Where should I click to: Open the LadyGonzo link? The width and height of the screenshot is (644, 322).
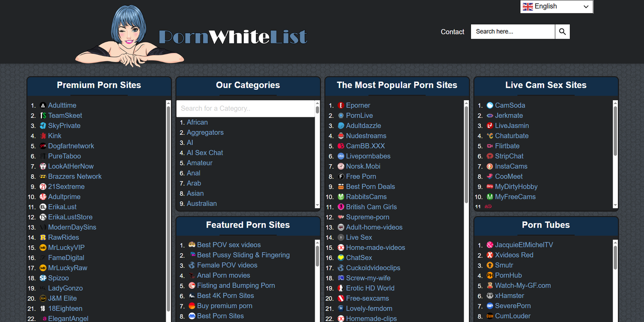65,288
